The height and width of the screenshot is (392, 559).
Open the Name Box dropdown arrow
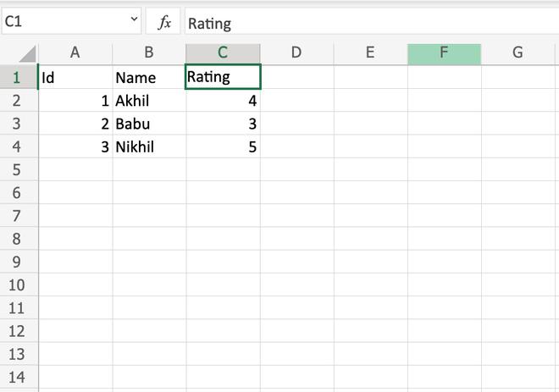point(134,20)
